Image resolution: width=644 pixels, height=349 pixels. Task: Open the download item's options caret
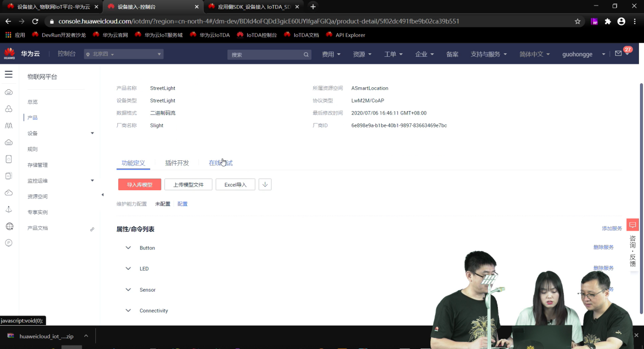(86, 336)
